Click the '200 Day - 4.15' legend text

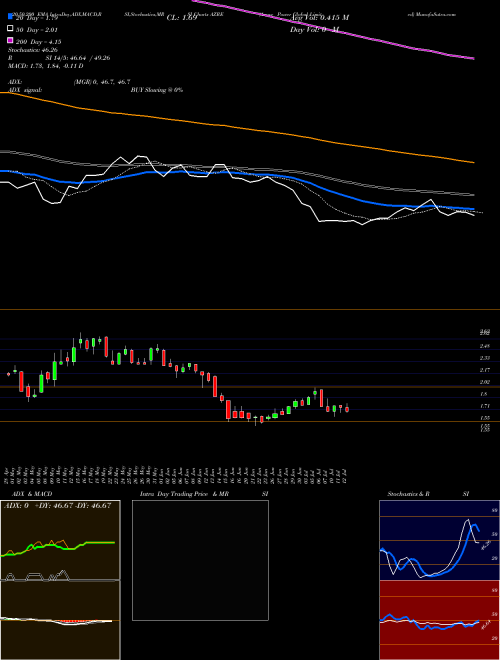tap(38, 42)
